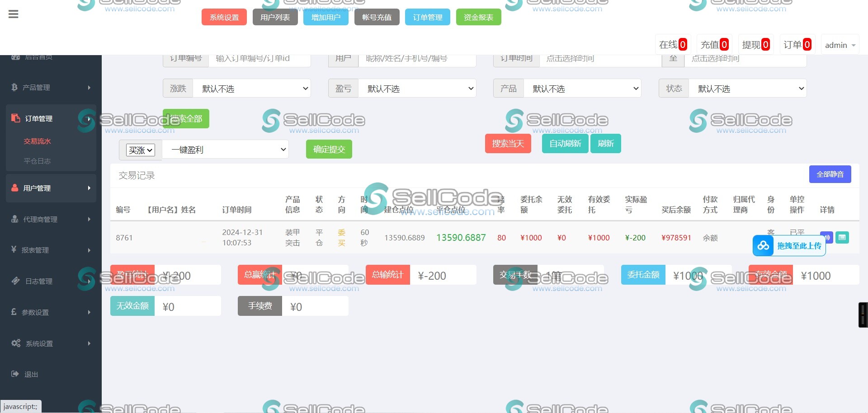868x413 pixels.
Task: Open the 资金报表 top tab
Action: coord(478,17)
